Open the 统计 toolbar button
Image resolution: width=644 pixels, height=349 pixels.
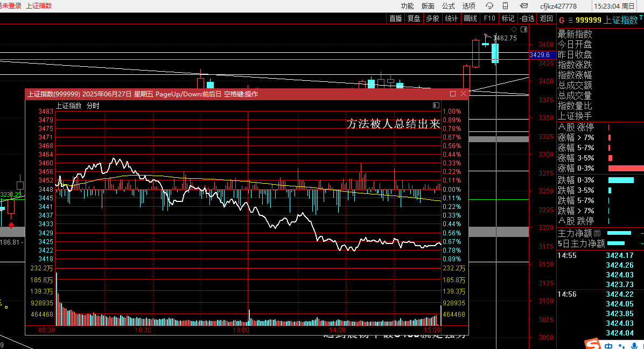pos(451,18)
